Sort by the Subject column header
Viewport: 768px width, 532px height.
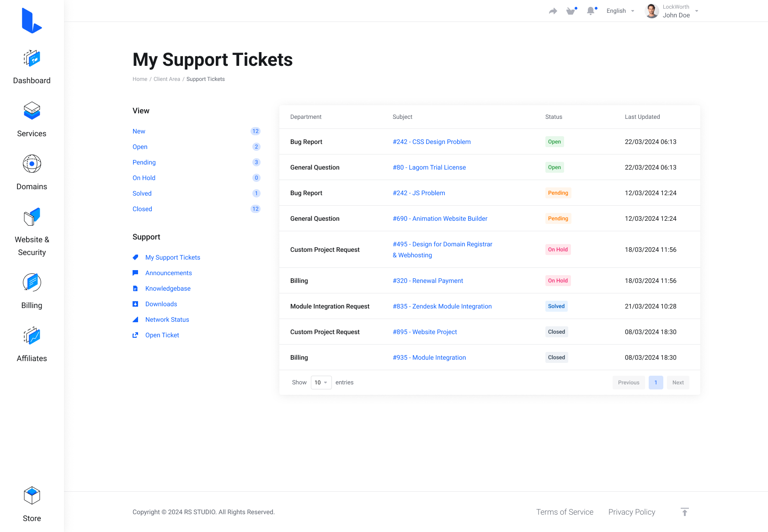402,117
